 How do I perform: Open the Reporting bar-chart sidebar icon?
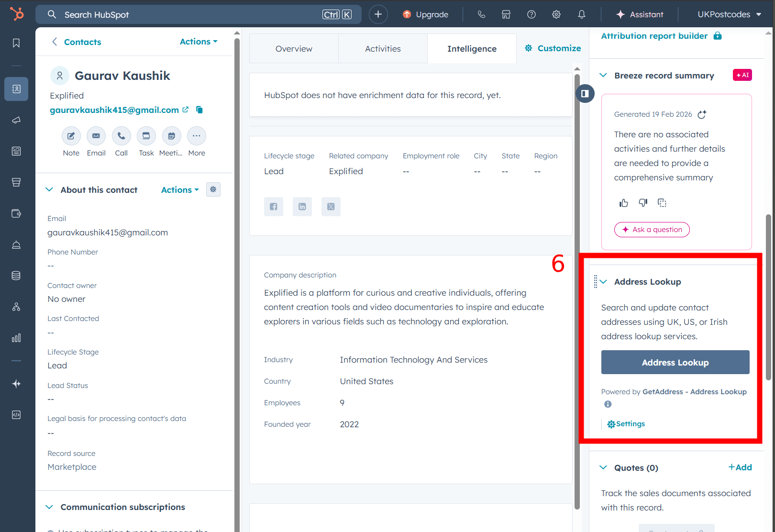coord(16,338)
